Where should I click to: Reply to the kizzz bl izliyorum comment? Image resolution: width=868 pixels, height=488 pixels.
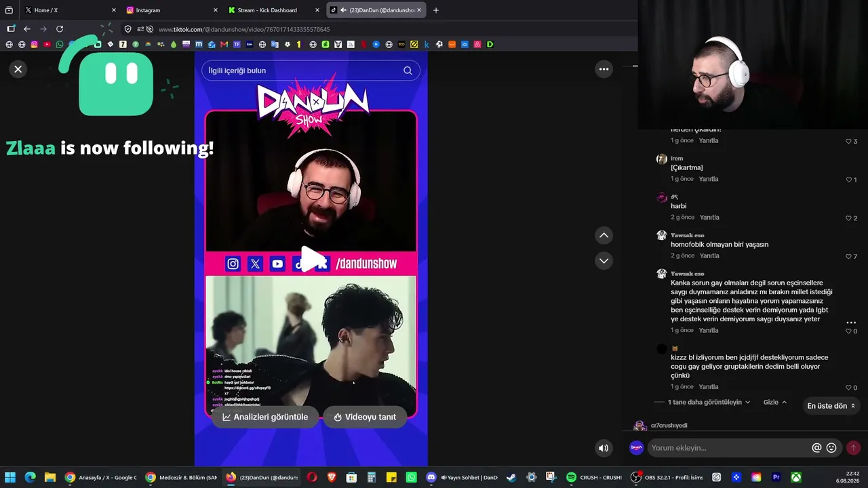(709, 387)
